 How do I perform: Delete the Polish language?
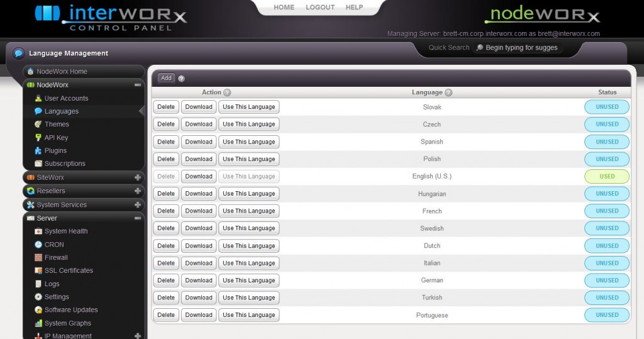pyautogui.click(x=166, y=159)
